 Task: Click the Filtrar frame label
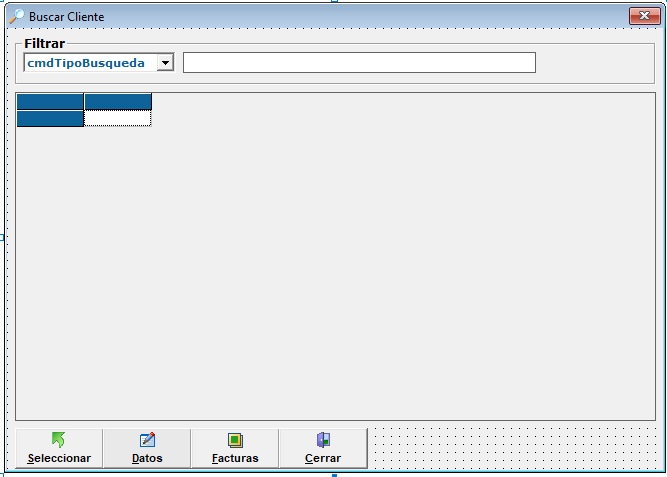[x=45, y=44]
